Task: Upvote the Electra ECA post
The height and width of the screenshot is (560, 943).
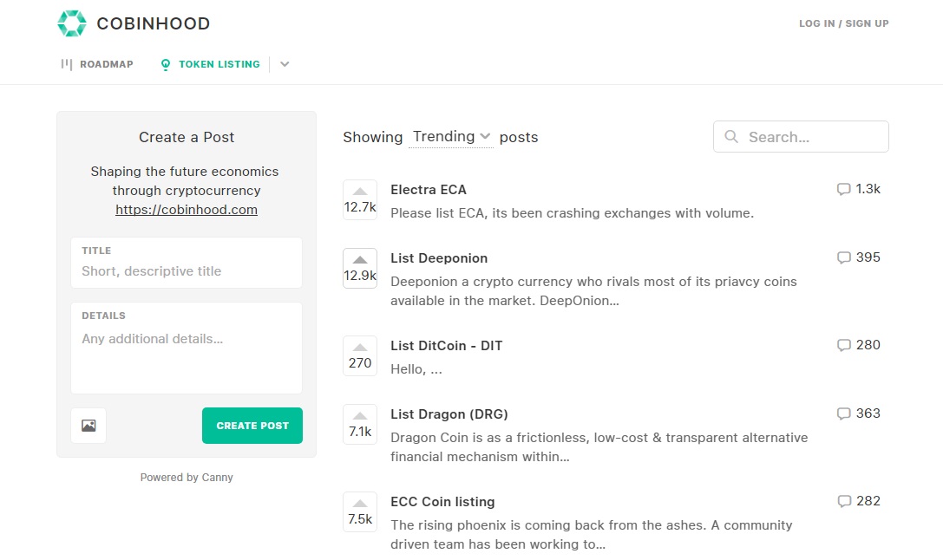Action: click(360, 199)
